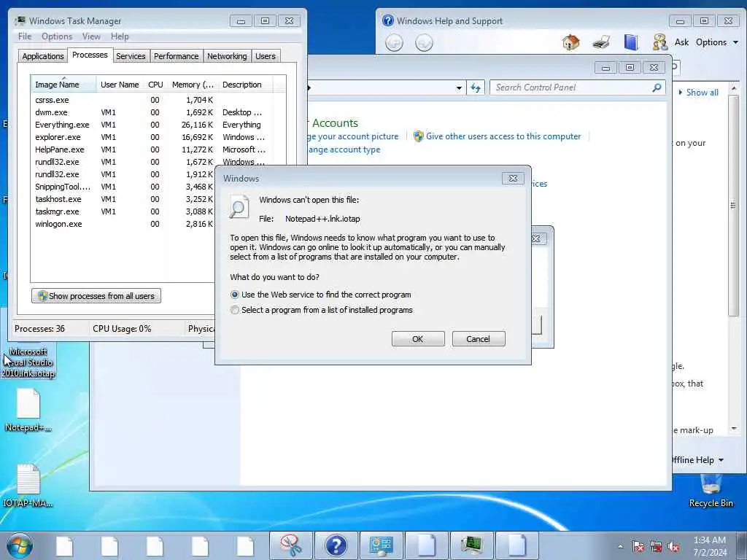
Task: Switch to Task Manager taskbar button
Action: tap(471, 545)
